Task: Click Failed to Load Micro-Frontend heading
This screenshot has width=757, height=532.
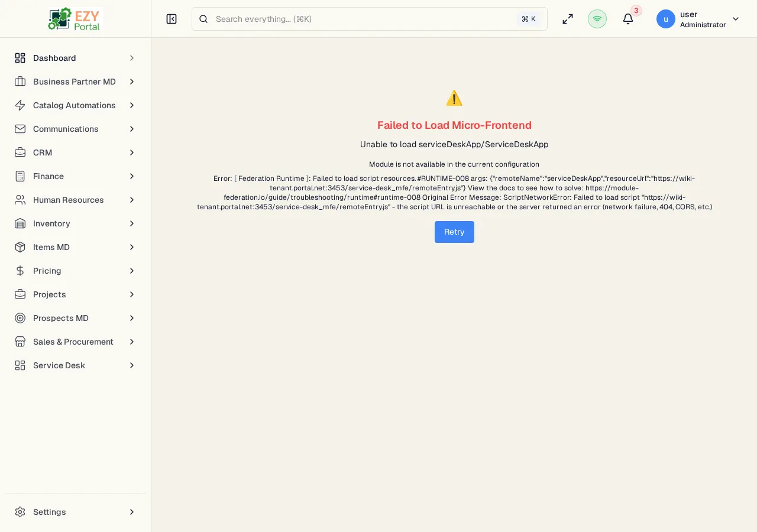Action: point(454,125)
